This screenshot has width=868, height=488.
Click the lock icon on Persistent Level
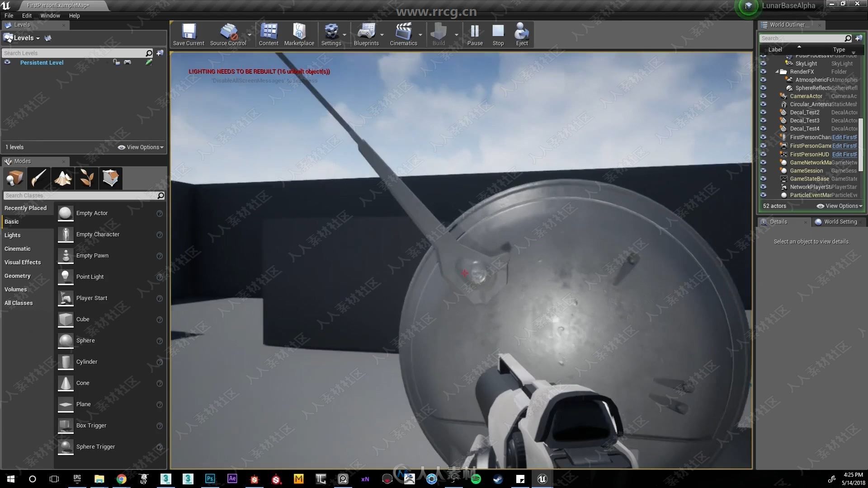(116, 62)
